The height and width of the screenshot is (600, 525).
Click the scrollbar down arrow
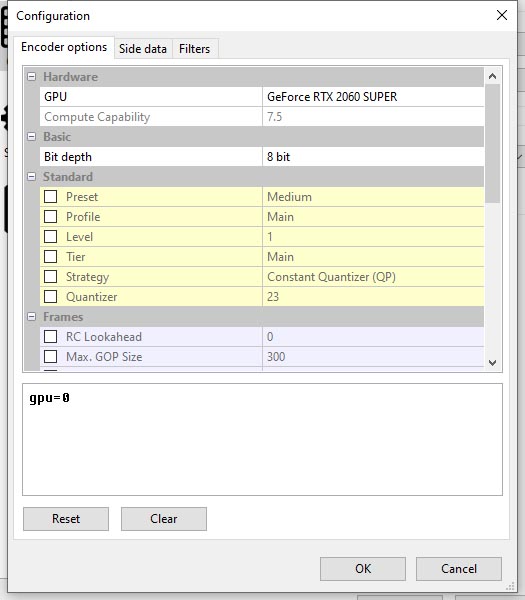(x=493, y=362)
